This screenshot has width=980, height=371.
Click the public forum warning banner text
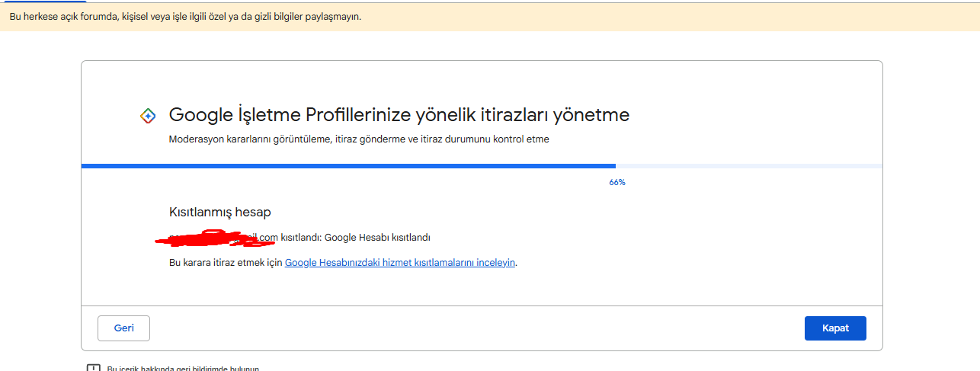pos(185,16)
